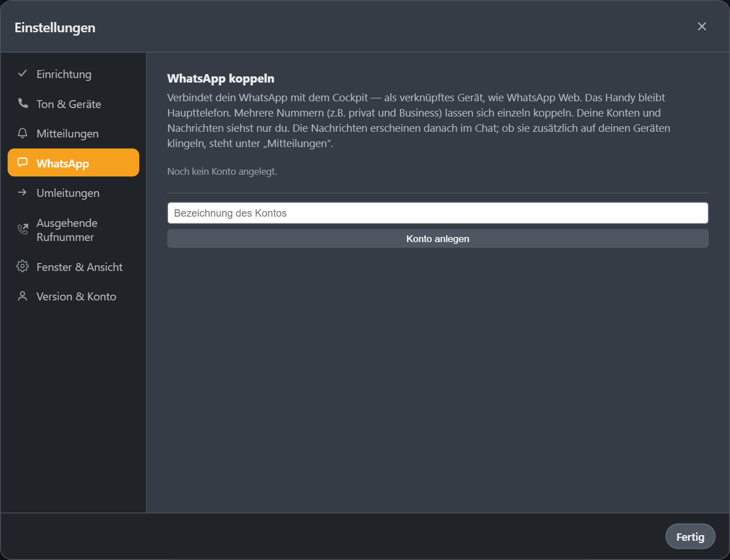Image resolution: width=730 pixels, height=560 pixels.
Task: Select the WhatsApp sidebar entry
Action: (x=74, y=163)
